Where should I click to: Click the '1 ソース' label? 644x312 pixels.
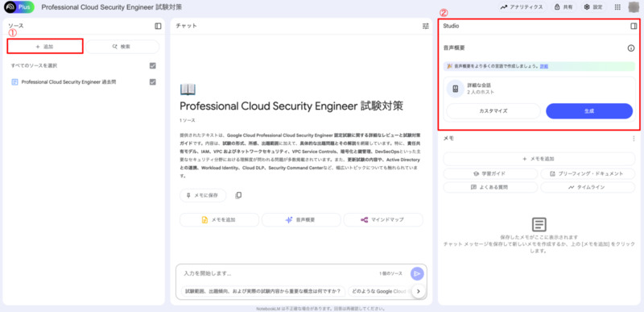(x=188, y=120)
